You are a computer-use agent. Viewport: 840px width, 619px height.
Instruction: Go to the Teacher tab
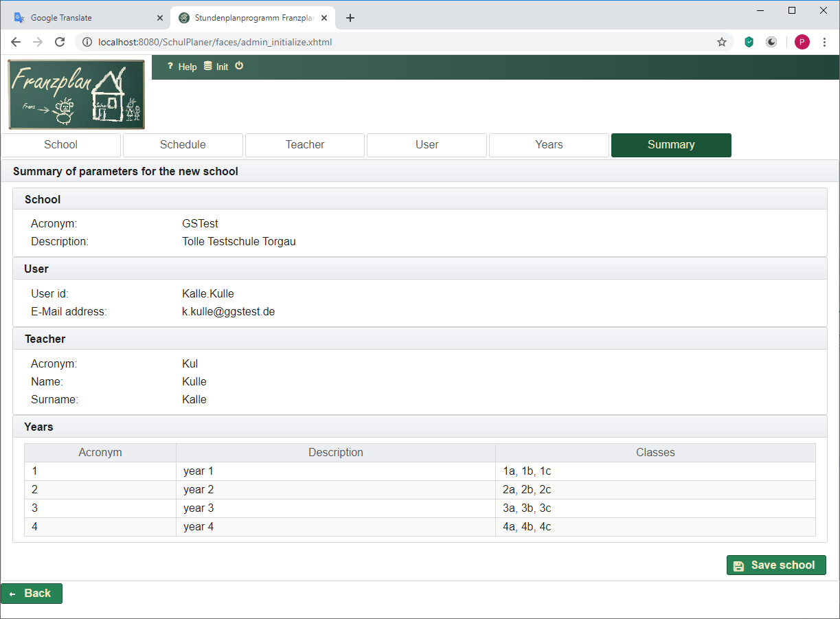[x=305, y=145]
